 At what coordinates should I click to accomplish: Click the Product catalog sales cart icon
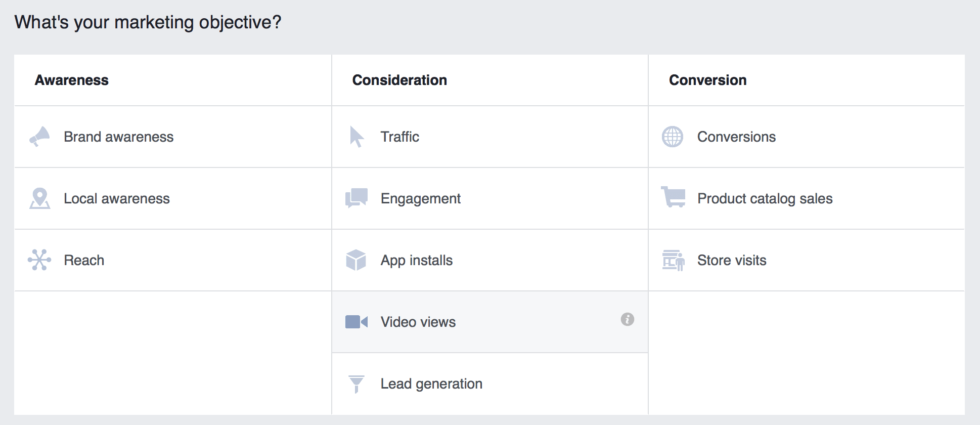673,197
